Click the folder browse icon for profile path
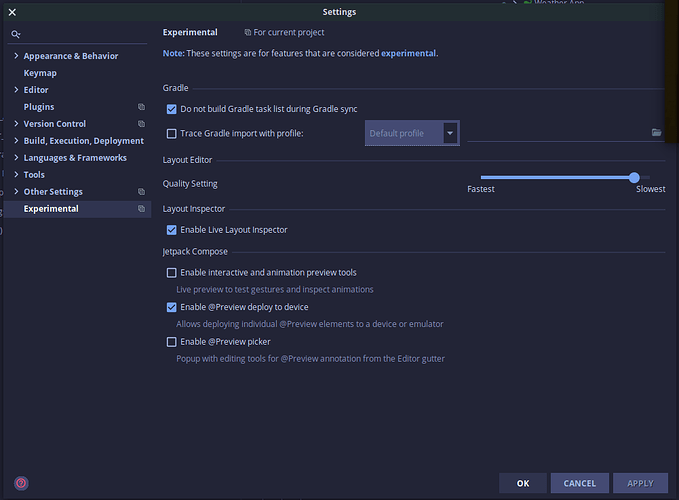Viewport: 679px width, 500px height. pos(657,132)
